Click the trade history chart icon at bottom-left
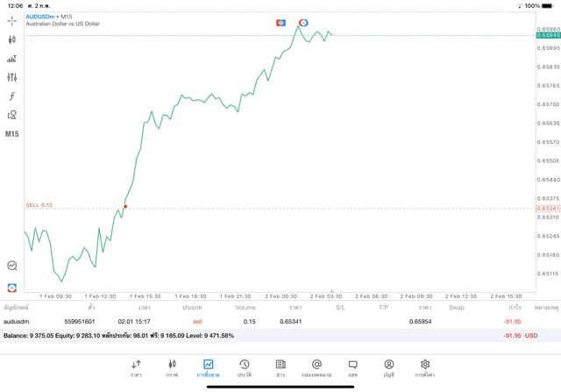The image size is (561, 392). tap(11, 266)
